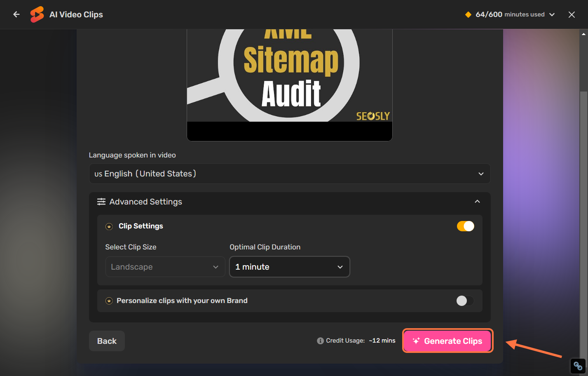
Task: Click the Advanced Settings sliders icon
Action: [x=101, y=202]
